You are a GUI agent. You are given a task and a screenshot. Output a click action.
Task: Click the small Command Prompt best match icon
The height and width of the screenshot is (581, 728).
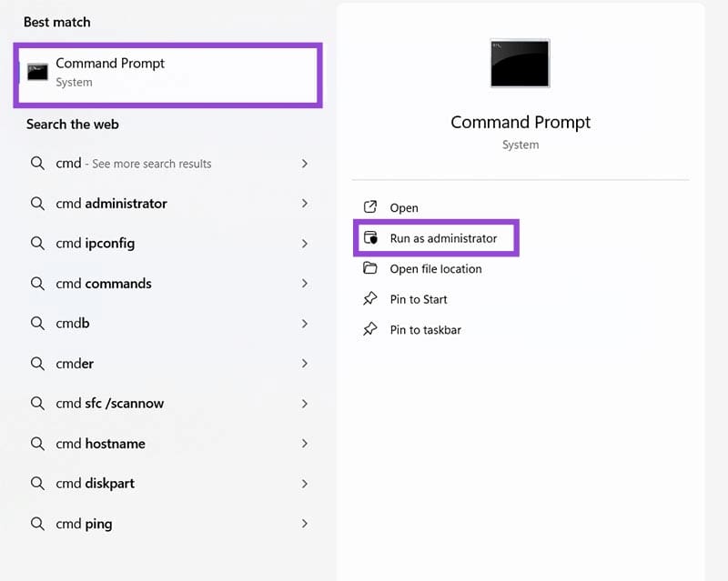37,72
